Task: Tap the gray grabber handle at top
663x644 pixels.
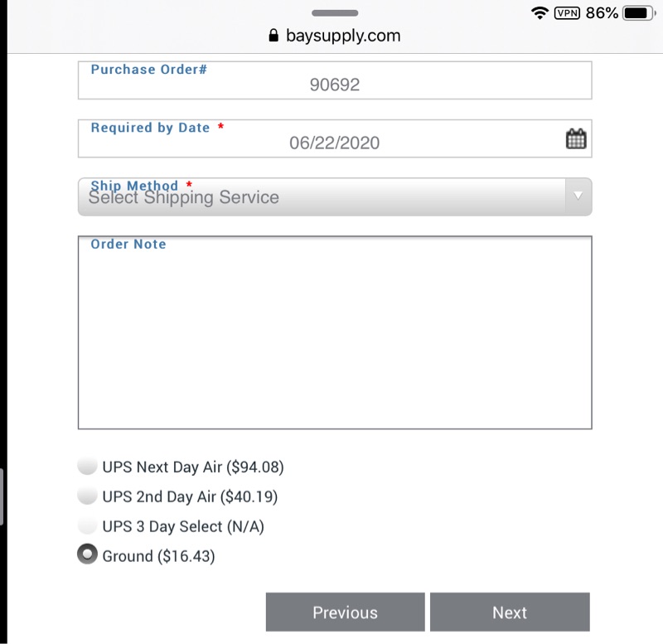Action: click(x=335, y=13)
